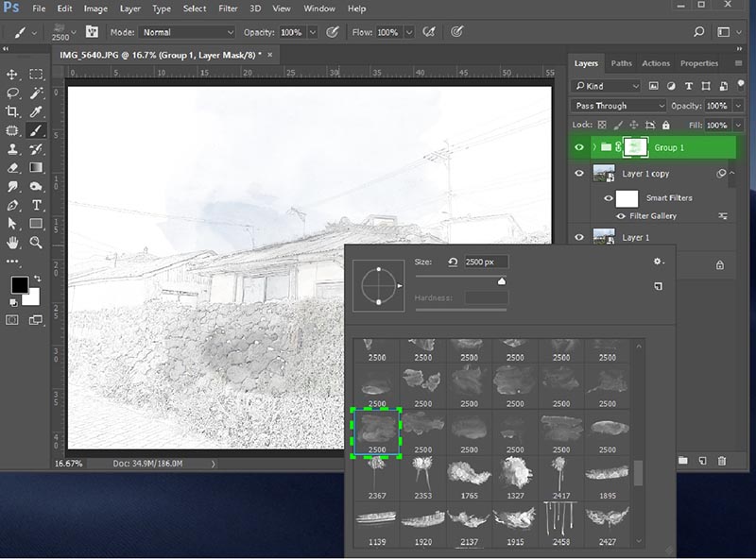Open the brush settings gear menu
Viewport: 756px width, 559px height.
point(657,262)
